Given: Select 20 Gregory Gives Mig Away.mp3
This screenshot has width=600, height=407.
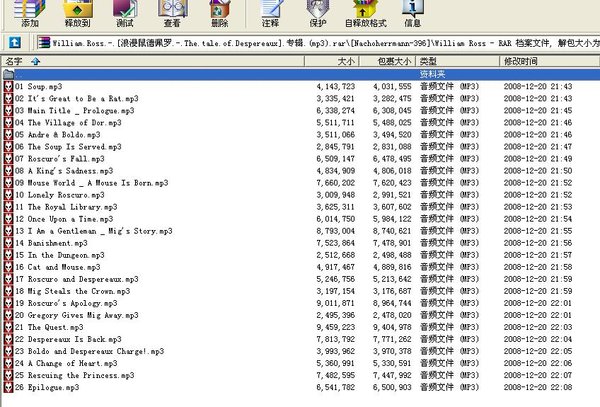Looking at the screenshot, I should (x=77, y=316).
